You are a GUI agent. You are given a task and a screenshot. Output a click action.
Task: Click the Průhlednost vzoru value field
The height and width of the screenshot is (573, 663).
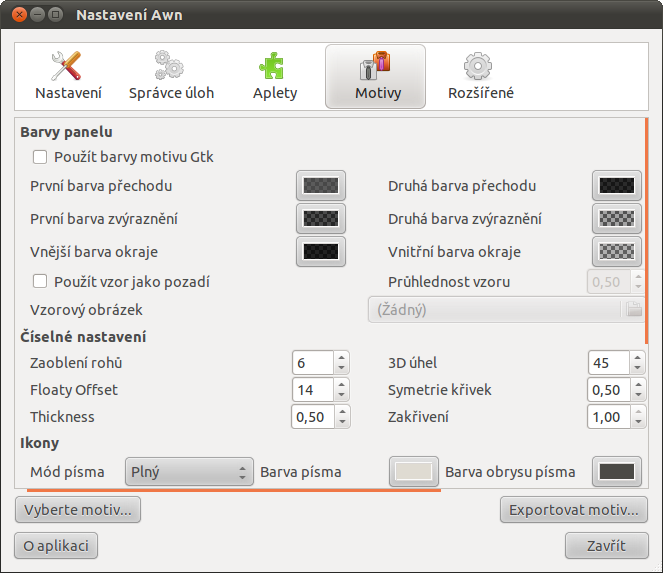coord(609,282)
